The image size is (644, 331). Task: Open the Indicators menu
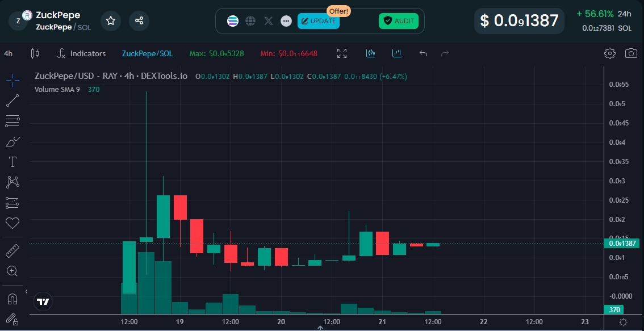(81, 53)
